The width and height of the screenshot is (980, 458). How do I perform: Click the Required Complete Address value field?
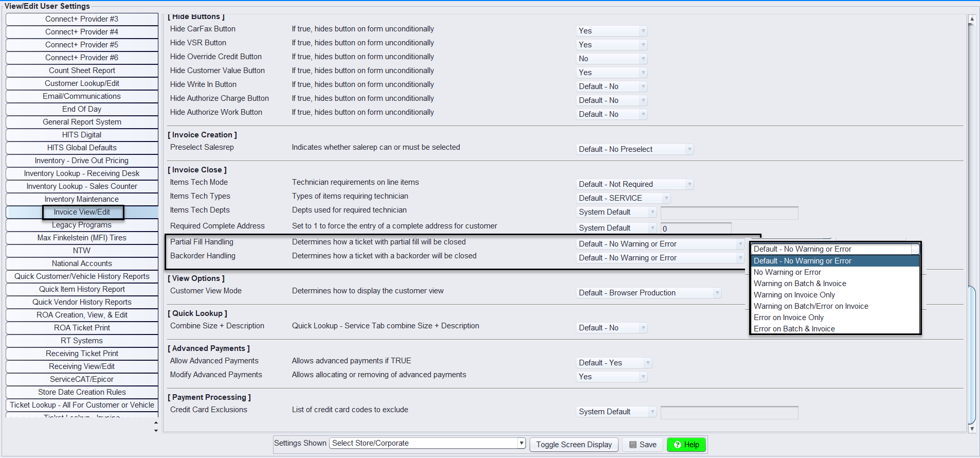(x=696, y=228)
